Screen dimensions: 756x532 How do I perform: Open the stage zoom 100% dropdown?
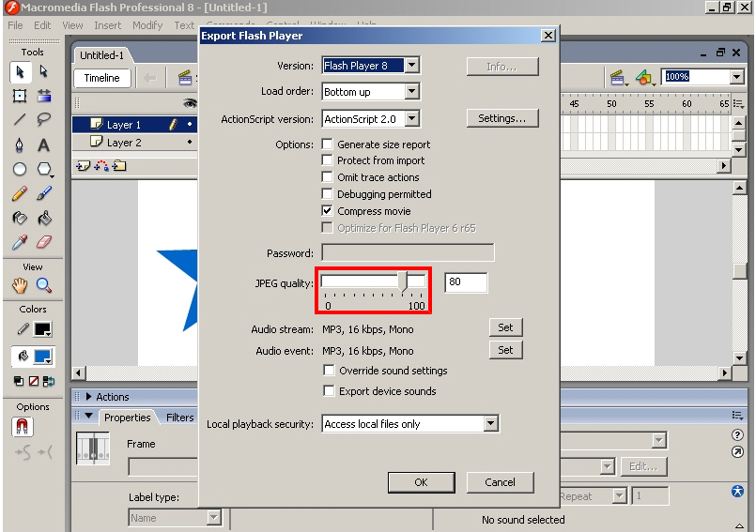(x=736, y=77)
